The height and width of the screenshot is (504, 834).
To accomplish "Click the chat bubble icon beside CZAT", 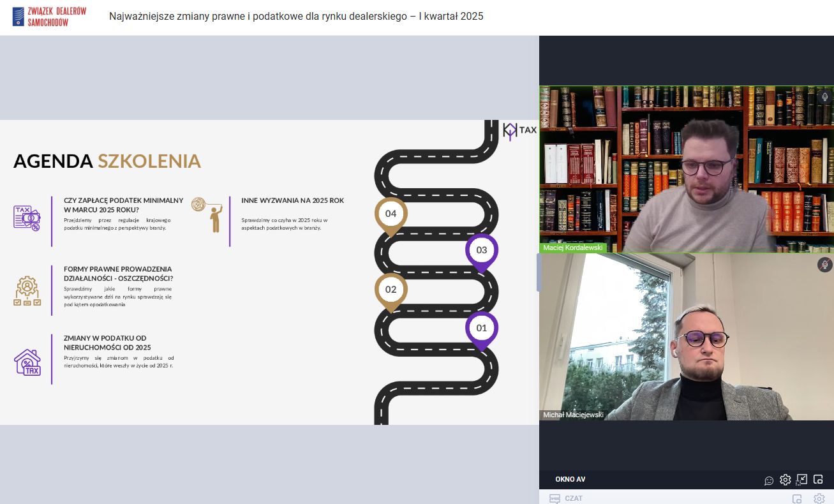I will click(x=555, y=499).
